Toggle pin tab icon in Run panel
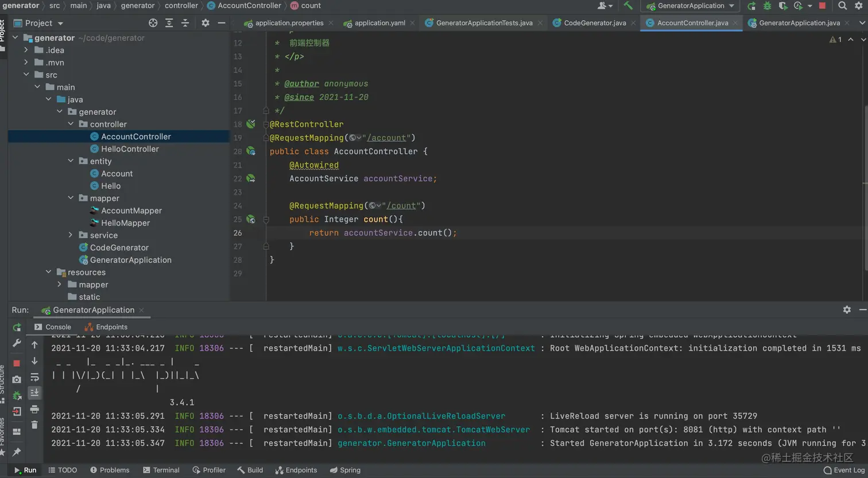868x478 pixels. pos(17,452)
